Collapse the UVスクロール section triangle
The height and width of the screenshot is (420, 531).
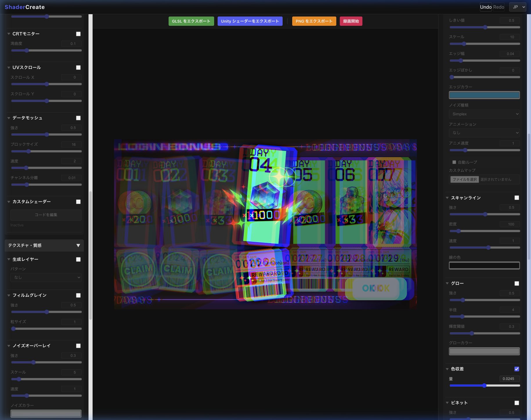click(9, 68)
